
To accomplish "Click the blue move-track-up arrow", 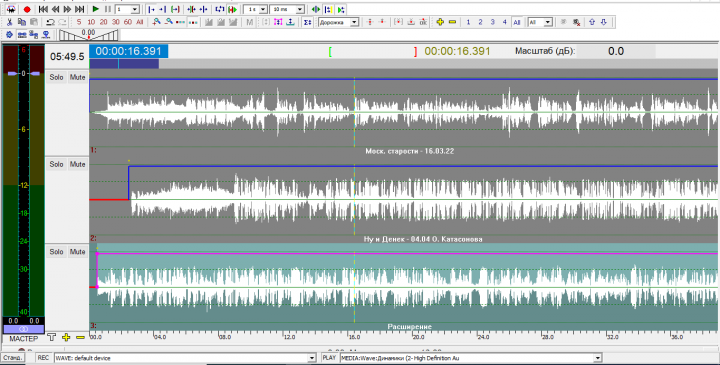I will pyautogui.click(x=591, y=22).
